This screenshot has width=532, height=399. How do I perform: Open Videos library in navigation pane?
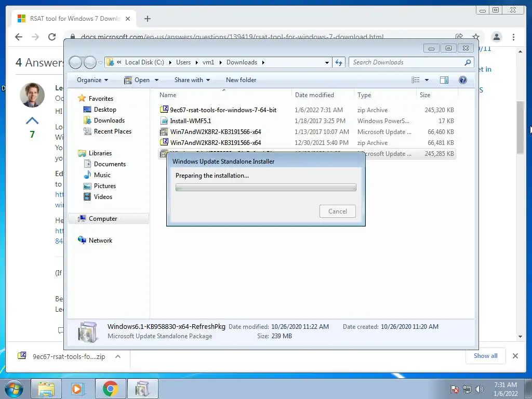98,196
